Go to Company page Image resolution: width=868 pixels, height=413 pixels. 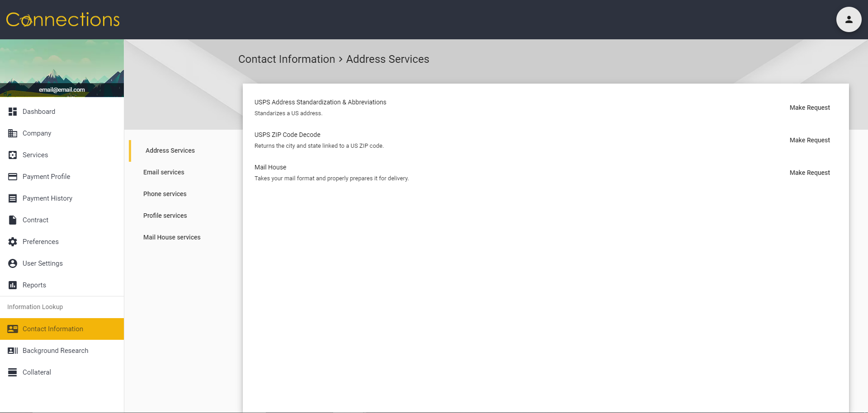[x=62, y=133]
